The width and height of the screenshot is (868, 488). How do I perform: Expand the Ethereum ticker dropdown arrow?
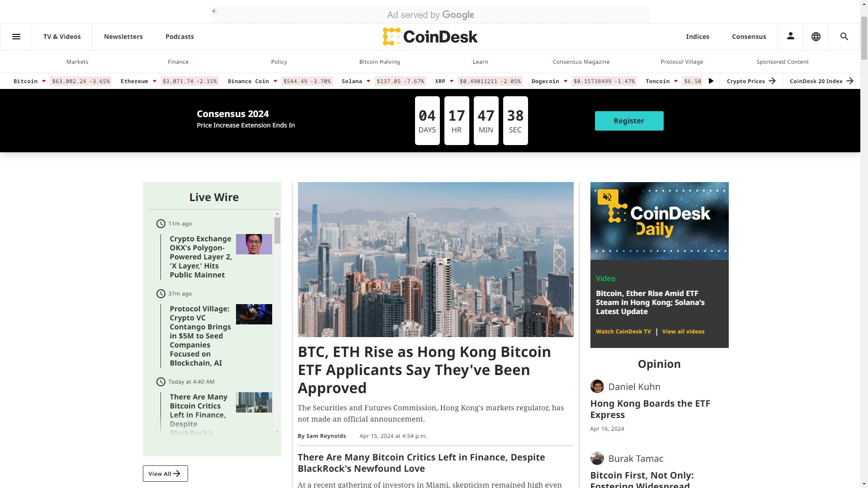(x=155, y=81)
